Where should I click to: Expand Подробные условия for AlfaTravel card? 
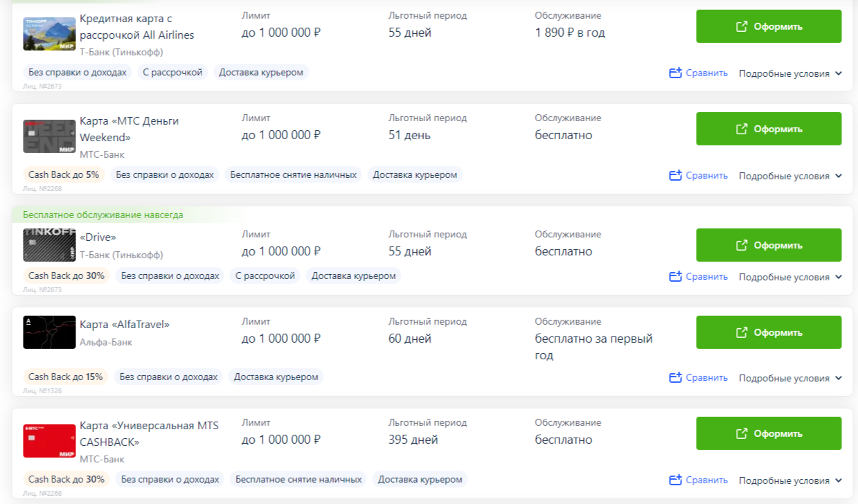pos(790,378)
